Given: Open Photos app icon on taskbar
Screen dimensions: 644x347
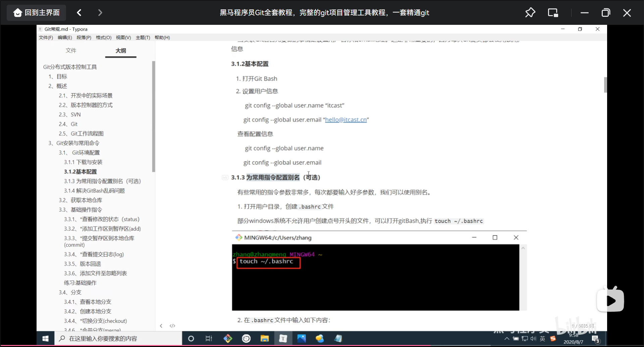Looking at the screenshot, I should (302, 339).
